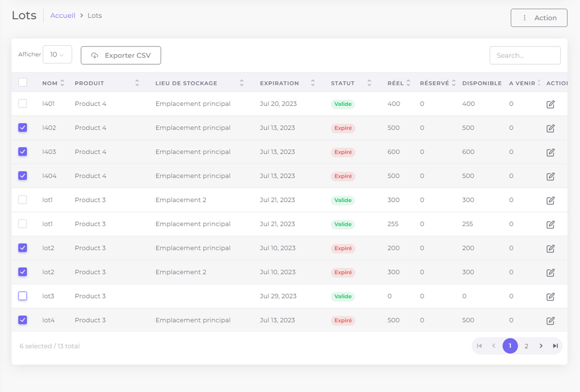This screenshot has height=392, width=580.
Task: Edit lot1 at Emplacement 2
Action: (550, 201)
